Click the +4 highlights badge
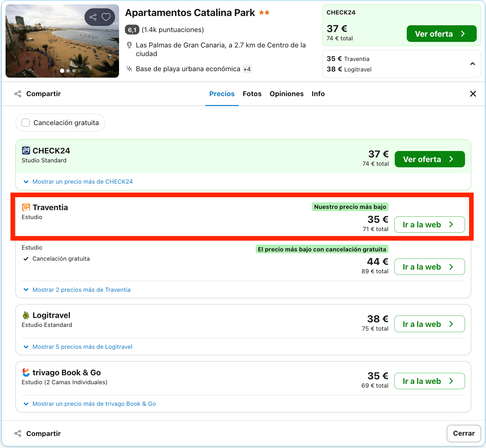Image resolution: width=486 pixels, height=448 pixels. click(x=247, y=69)
